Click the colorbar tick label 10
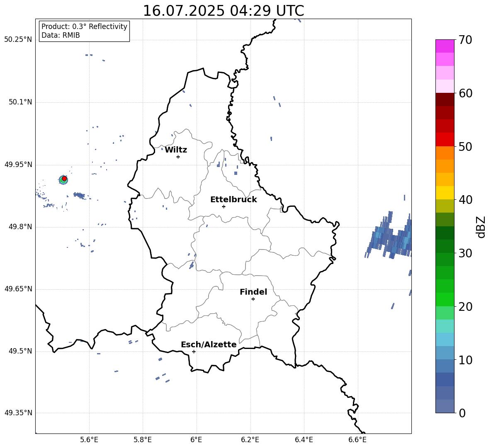Image resolution: width=491 pixels, height=448 pixels. pos(465,360)
